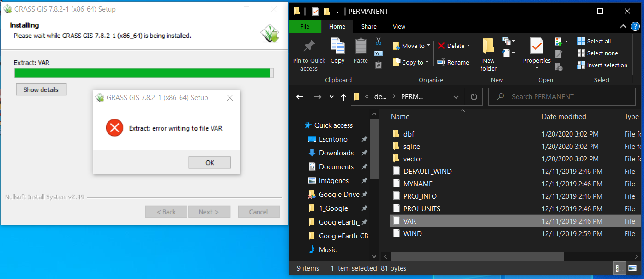The image size is (644, 279).
Task: Expand the Move to dropdown
Action: pos(428,46)
